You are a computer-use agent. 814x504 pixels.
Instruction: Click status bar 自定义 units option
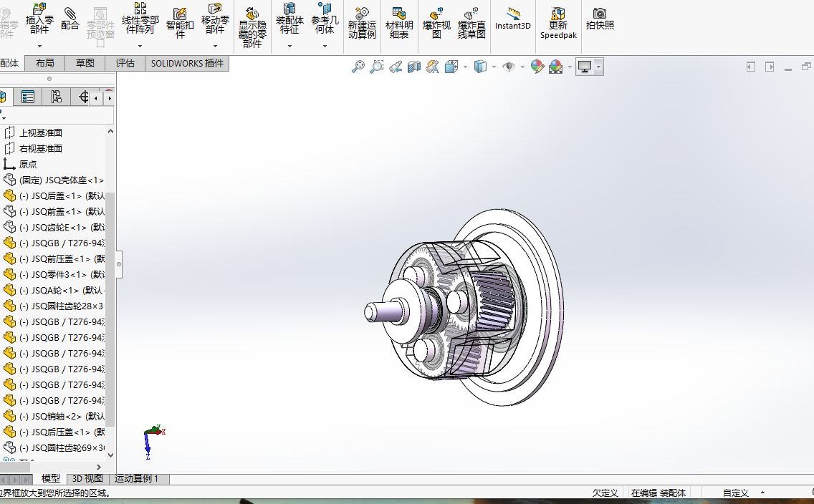(x=735, y=493)
